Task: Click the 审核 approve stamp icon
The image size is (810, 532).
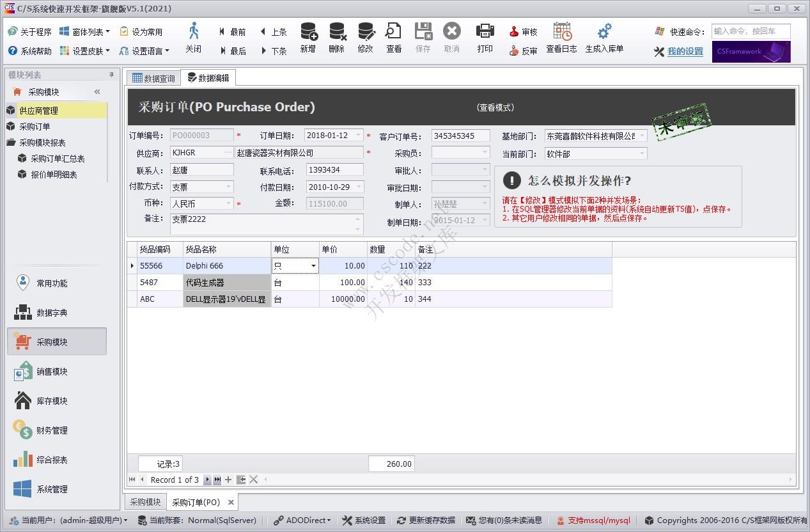Action: coord(514,32)
